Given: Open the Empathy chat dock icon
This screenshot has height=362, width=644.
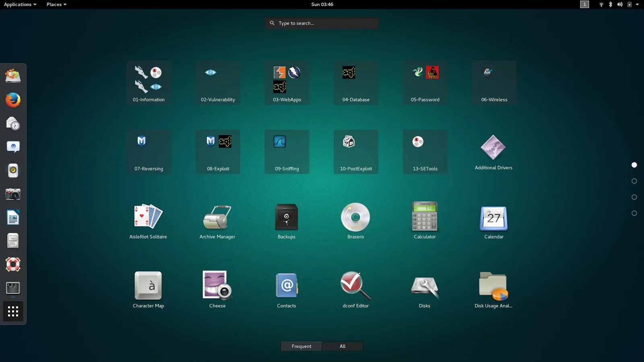Looking at the screenshot, I should (x=13, y=147).
